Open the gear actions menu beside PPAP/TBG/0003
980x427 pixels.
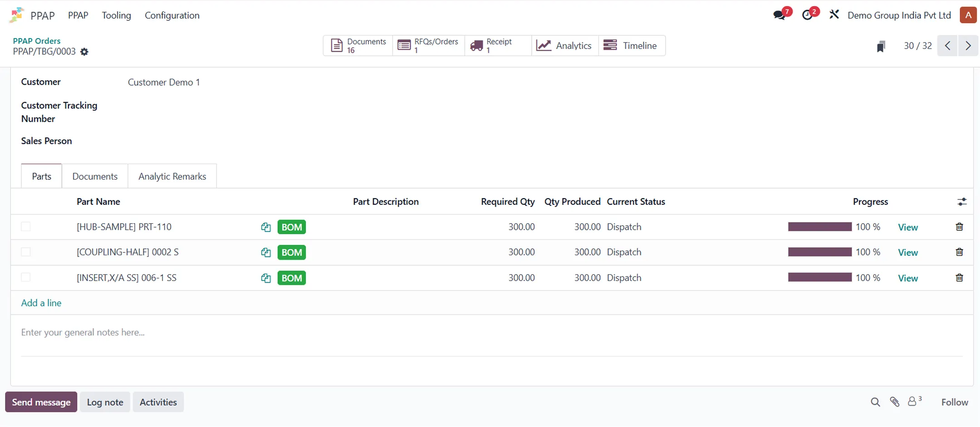point(84,52)
